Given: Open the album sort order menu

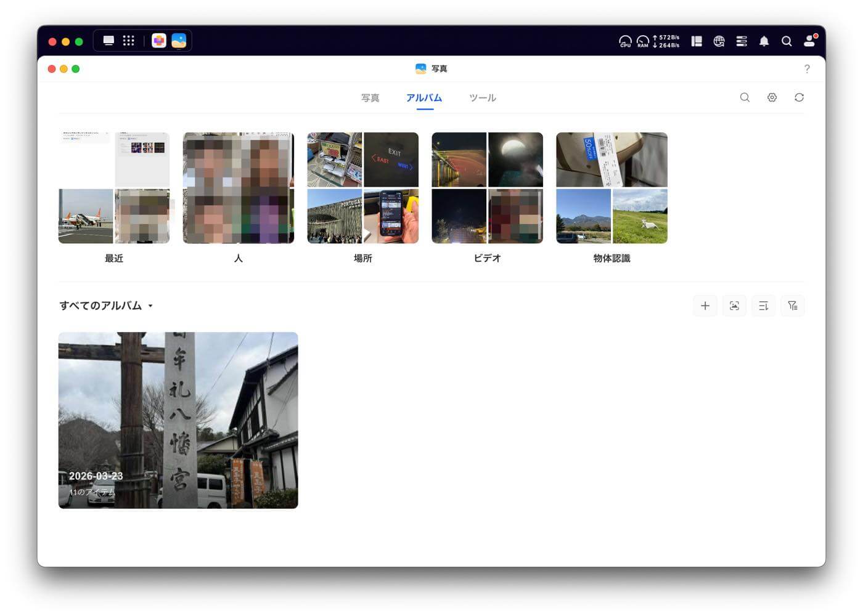Looking at the screenshot, I should click(763, 306).
